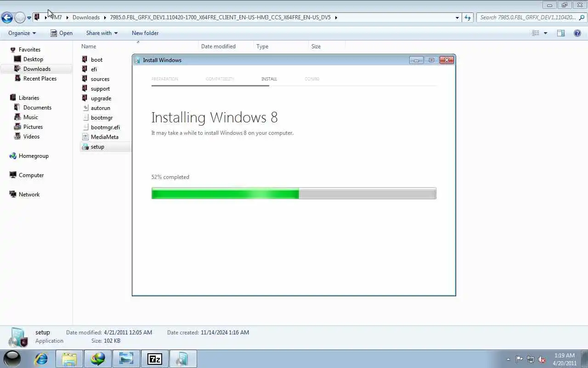This screenshot has height=368, width=588.
Task: Click the Forward navigation arrow in Explorer
Action: (x=20, y=17)
